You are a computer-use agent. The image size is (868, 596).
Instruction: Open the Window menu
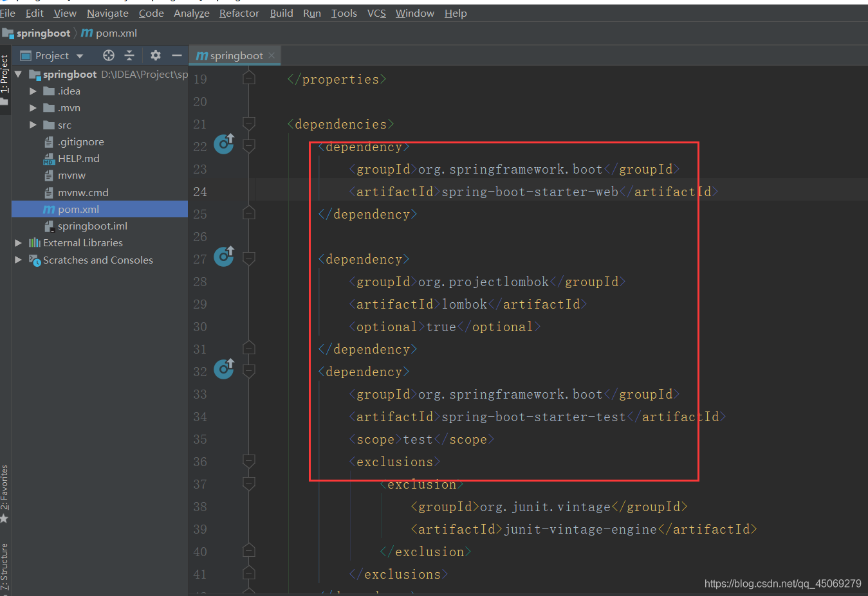click(x=415, y=13)
